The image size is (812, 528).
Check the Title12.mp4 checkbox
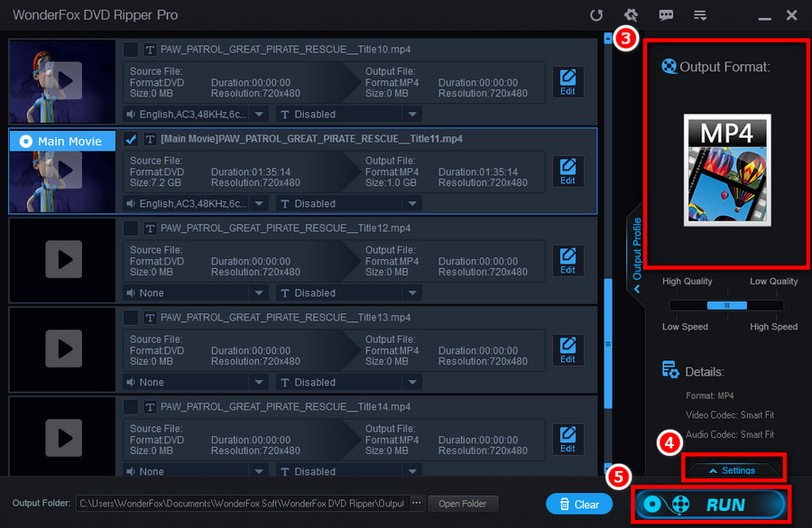(x=131, y=228)
